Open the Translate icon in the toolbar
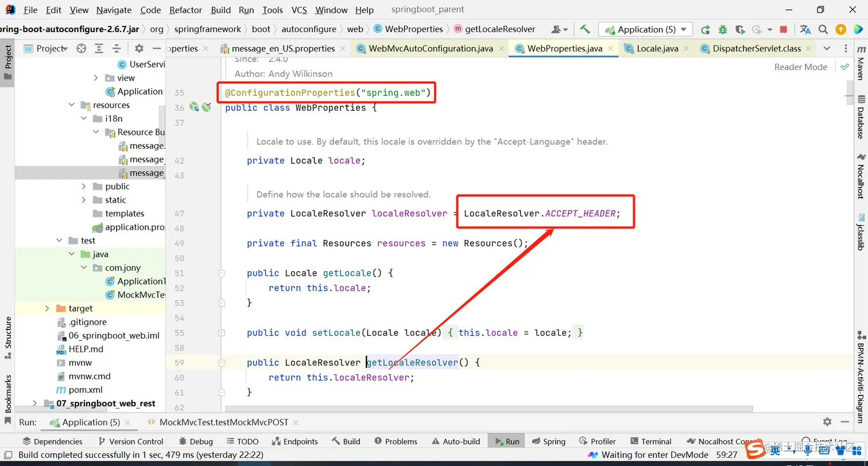The height and width of the screenshot is (466, 868). pyautogui.click(x=805, y=29)
